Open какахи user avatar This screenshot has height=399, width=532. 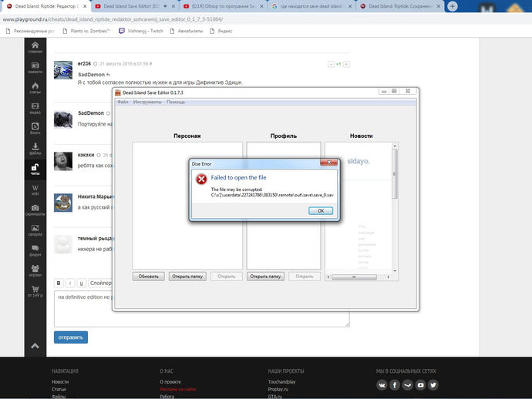63,161
